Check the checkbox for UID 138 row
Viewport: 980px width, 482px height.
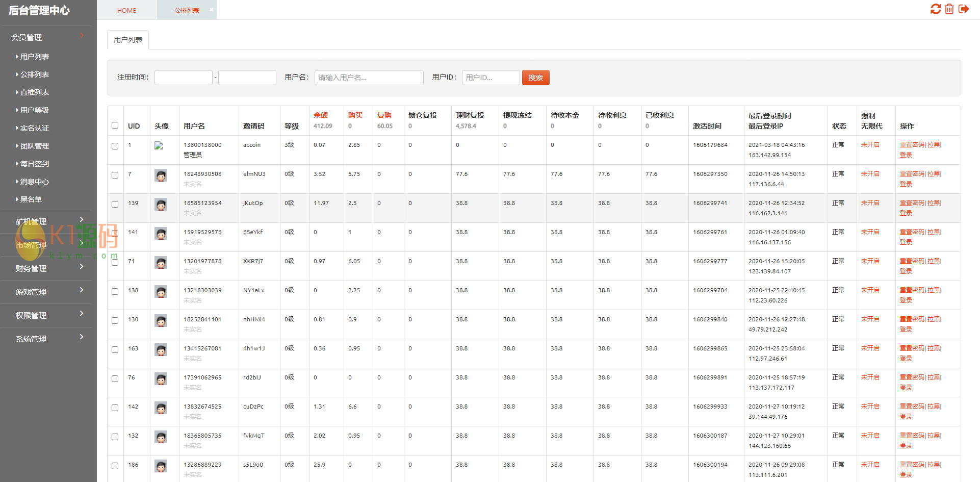click(115, 291)
